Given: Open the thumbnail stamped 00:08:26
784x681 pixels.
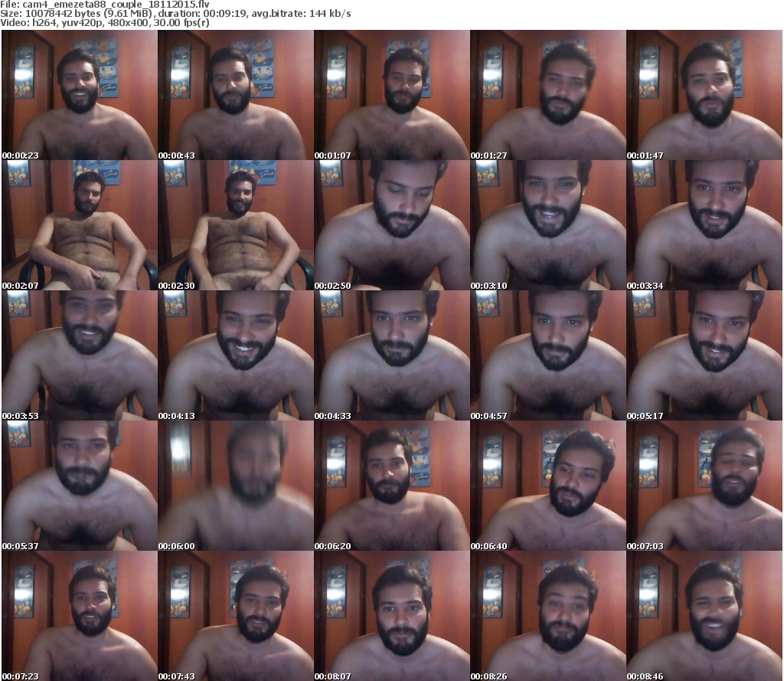Looking at the screenshot, I should (x=548, y=616).
